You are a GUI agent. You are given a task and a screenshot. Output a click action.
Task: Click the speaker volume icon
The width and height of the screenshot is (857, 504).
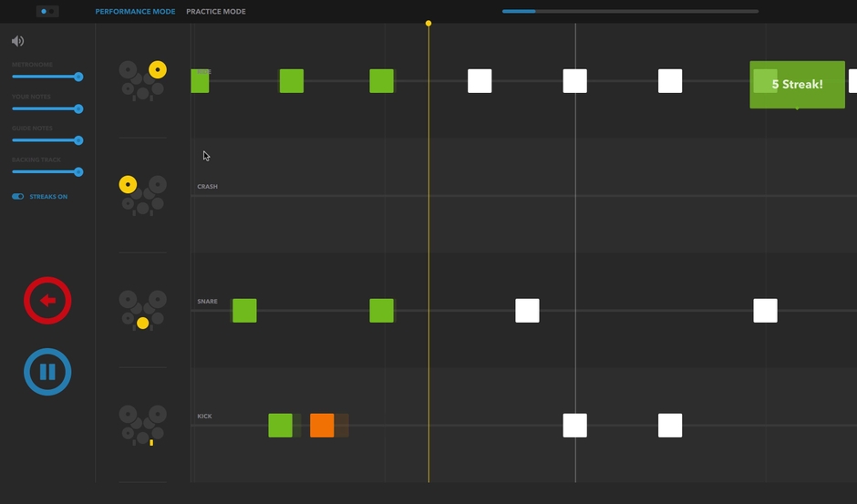pyautogui.click(x=17, y=41)
